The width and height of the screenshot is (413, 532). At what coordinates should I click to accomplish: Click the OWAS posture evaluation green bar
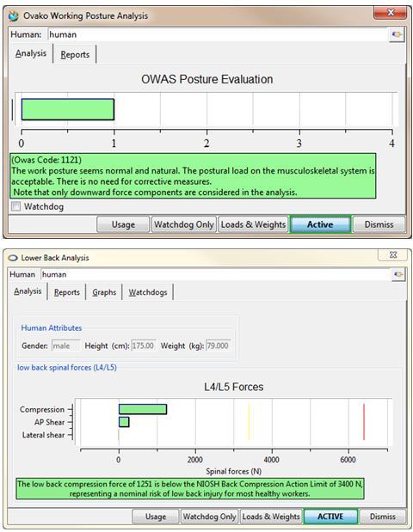(x=68, y=109)
